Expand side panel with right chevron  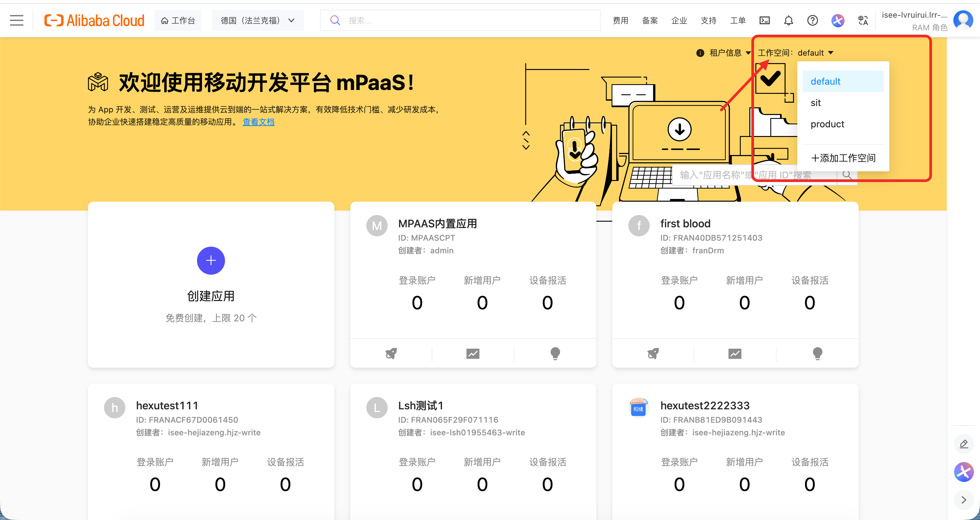963,500
